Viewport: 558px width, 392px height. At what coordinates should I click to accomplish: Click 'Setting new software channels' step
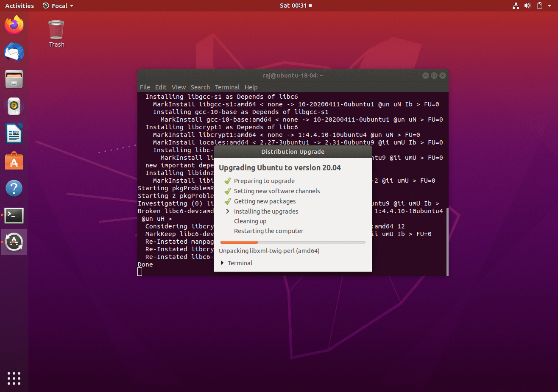pyautogui.click(x=277, y=191)
